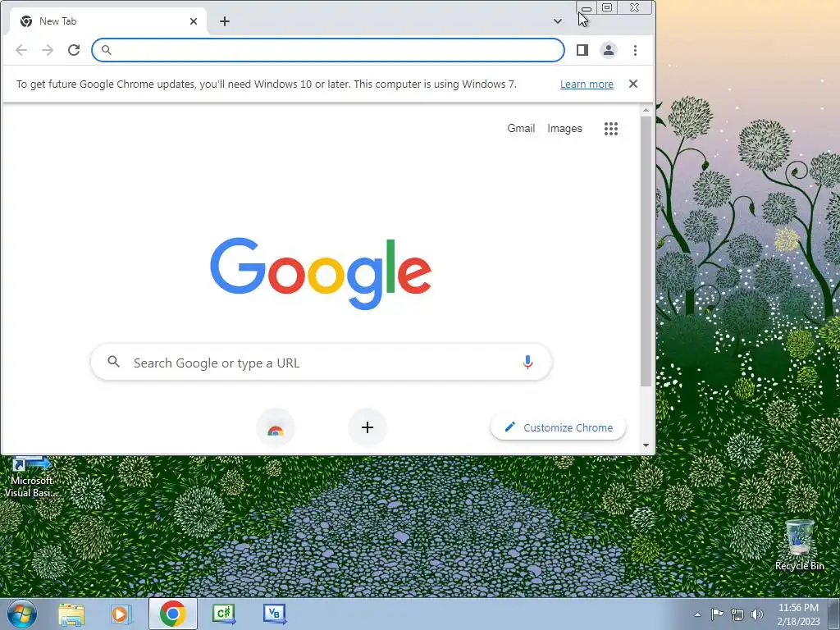Screen dimensions: 840x630
Task: Click the page scrollbar up arrow
Action: pos(646,111)
